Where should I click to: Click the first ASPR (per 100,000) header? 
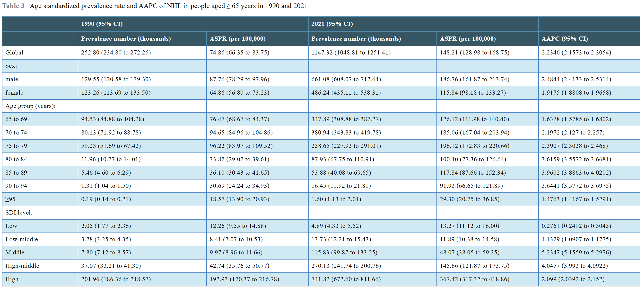click(x=237, y=38)
